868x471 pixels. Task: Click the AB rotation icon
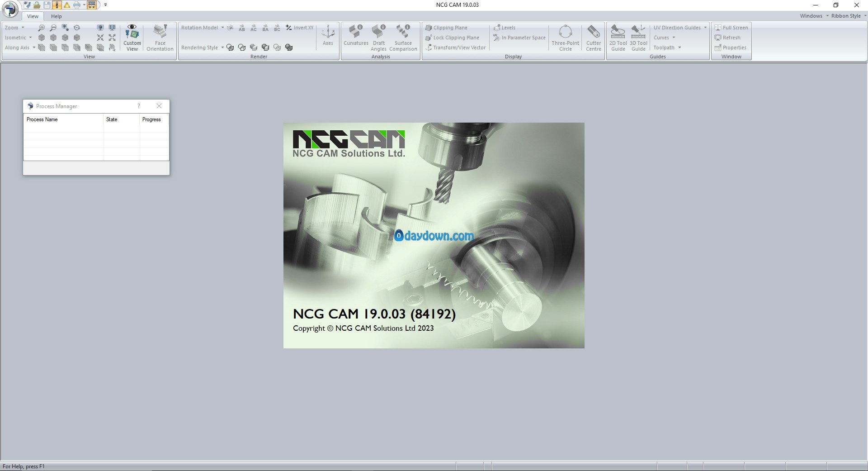tap(242, 28)
